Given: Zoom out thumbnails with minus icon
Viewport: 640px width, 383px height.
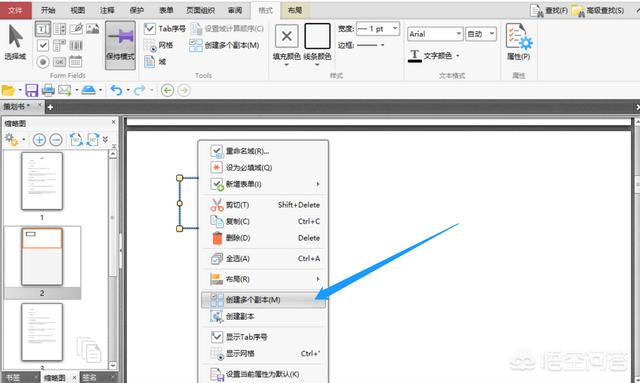Looking at the screenshot, I should tap(56, 140).
